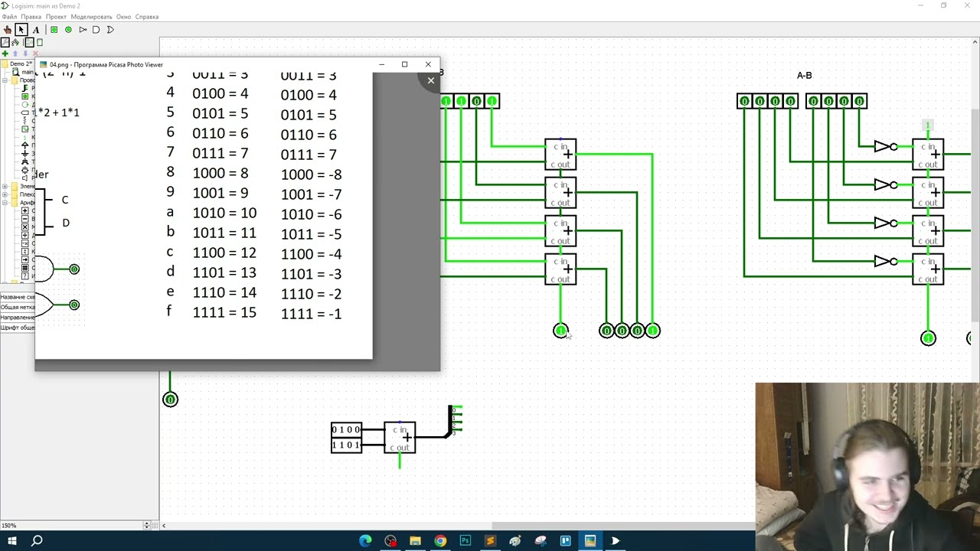Expand the fourth folder in the tree
The width and height of the screenshot is (980, 551).
point(5,194)
